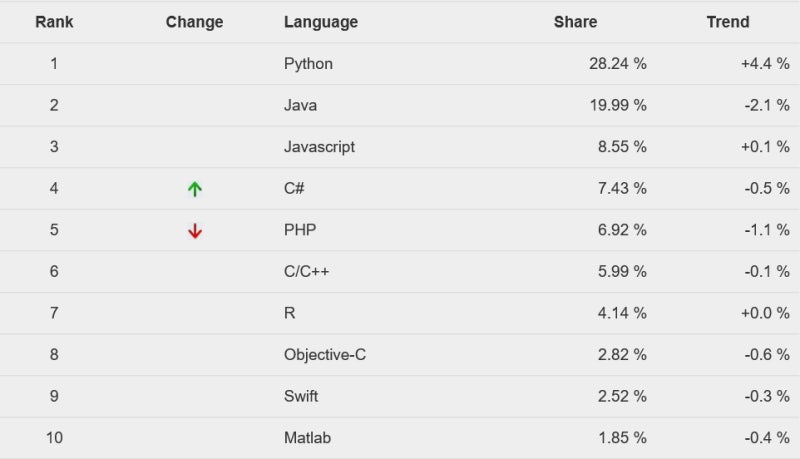Select the Rank column header
Screen dimensions: 800x459
[x=54, y=22]
